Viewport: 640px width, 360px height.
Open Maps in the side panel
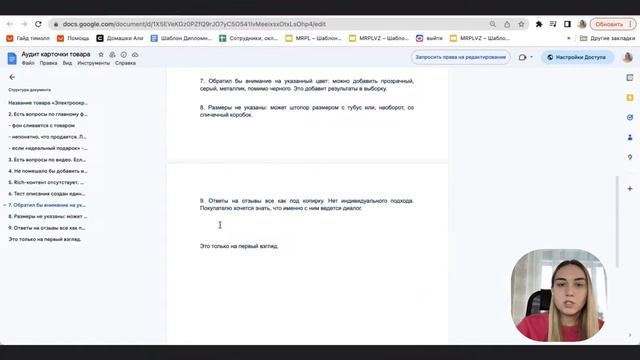630,157
